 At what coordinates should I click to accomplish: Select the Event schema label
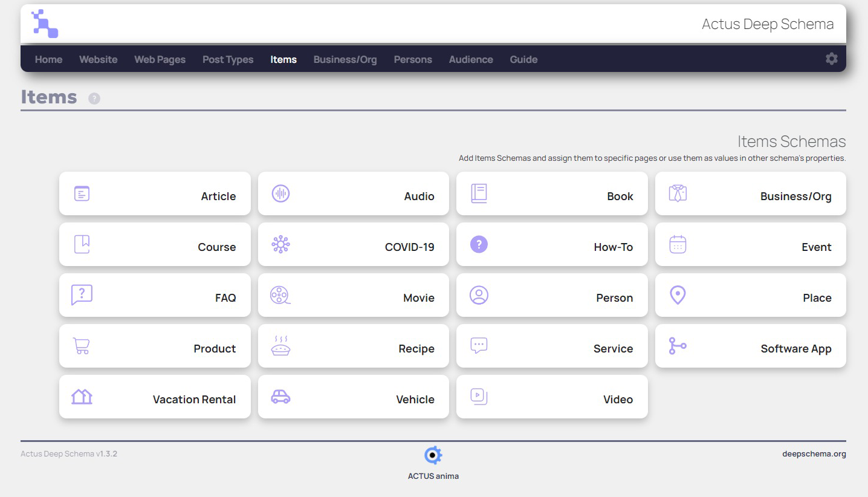pos(817,247)
